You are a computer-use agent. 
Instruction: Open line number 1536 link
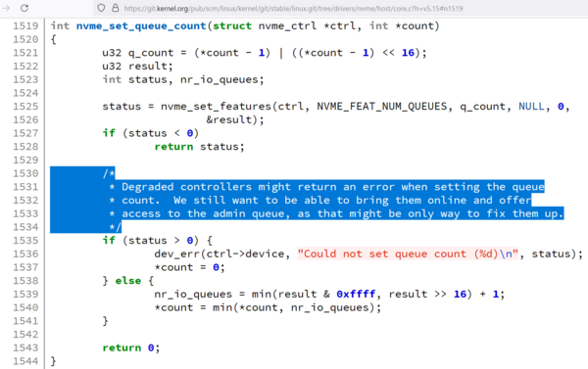click(25, 254)
